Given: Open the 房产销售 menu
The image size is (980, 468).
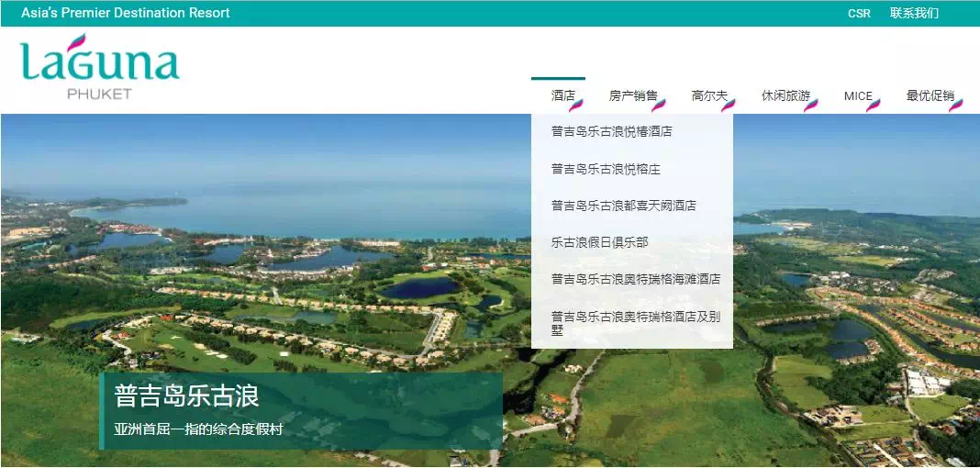Looking at the screenshot, I should (x=633, y=95).
